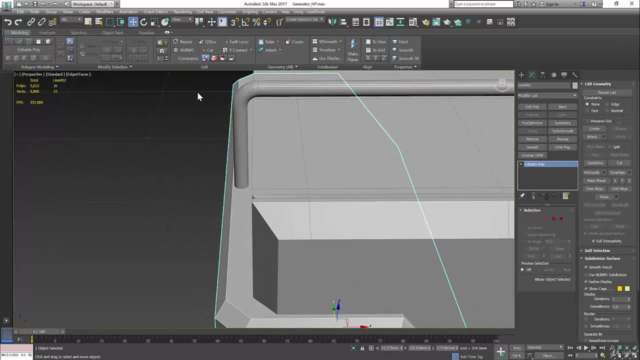Activate the Select and Move tool
The width and height of the screenshot is (640, 360).
coord(133,22)
